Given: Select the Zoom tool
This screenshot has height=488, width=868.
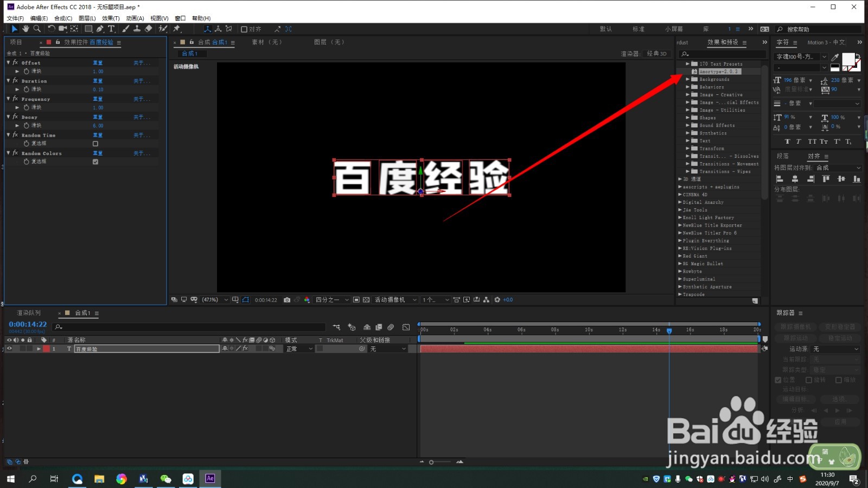Looking at the screenshot, I should click(x=36, y=29).
